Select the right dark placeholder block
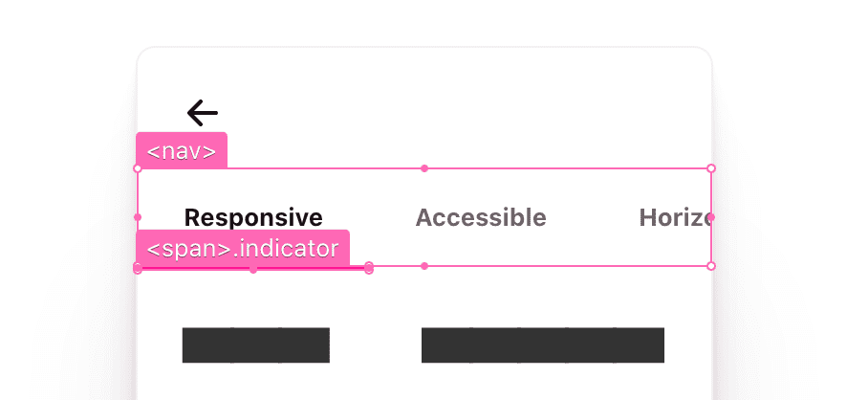The width and height of the screenshot is (868, 400). [x=542, y=345]
